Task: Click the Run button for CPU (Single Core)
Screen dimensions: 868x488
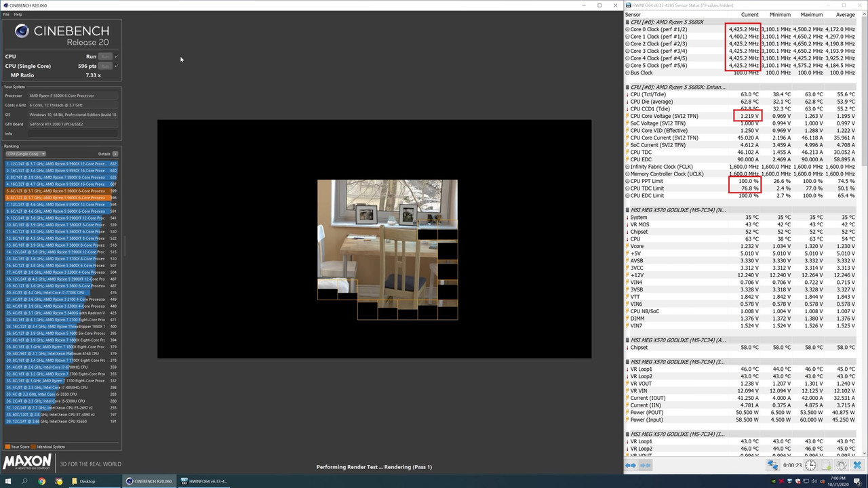Action: point(104,66)
